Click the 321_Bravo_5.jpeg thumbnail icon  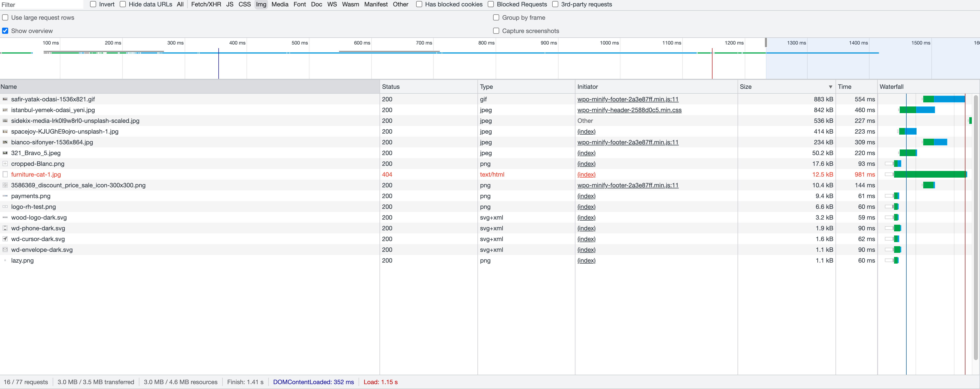[x=5, y=153]
